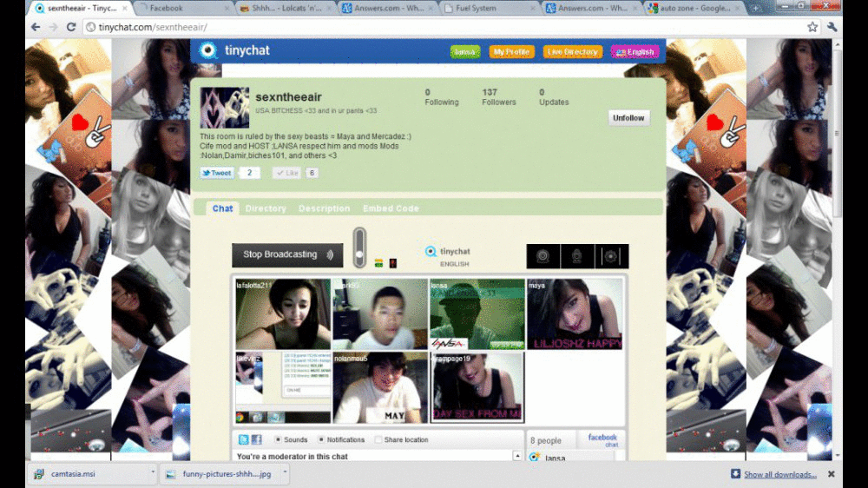Click the microphone settings icon
This screenshot has width=868, height=488.
[577, 256]
